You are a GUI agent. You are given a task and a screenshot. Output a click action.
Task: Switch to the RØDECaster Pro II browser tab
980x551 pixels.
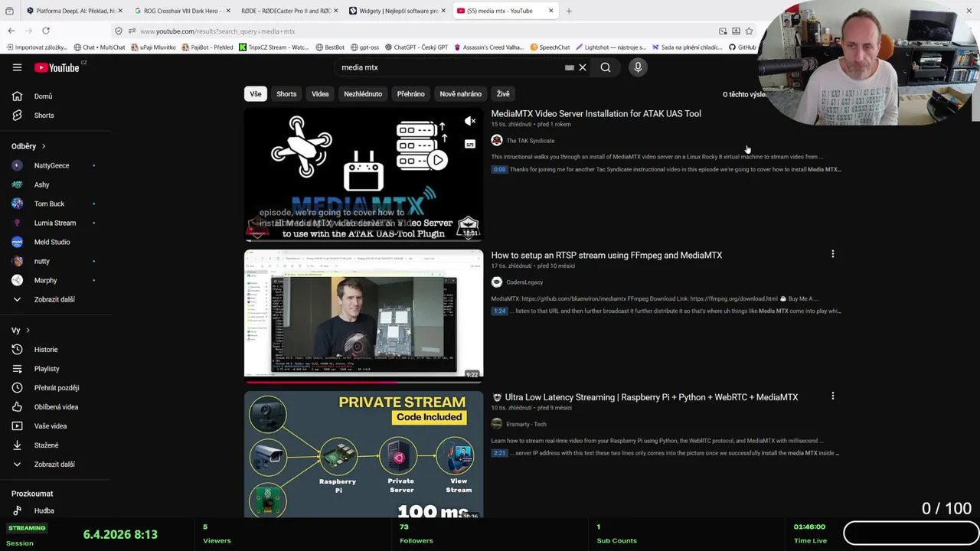[x=286, y=11]
